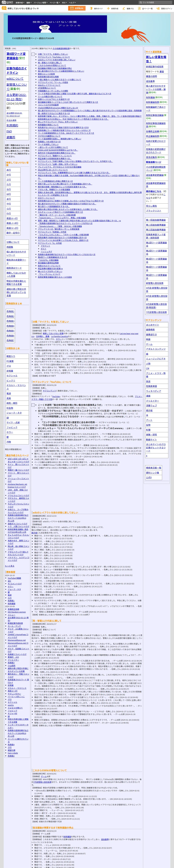
Task: Open FAQ sidebar link
Action: [9, 131]
